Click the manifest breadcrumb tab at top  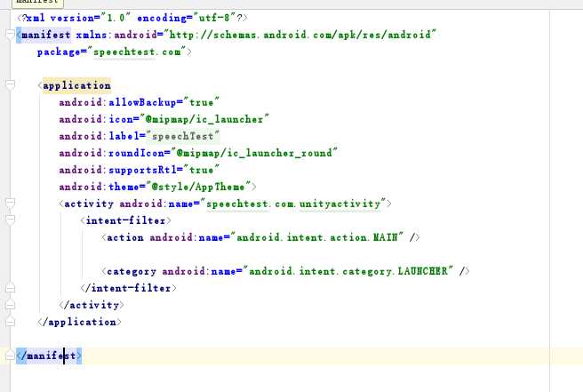tap(37, 3)
